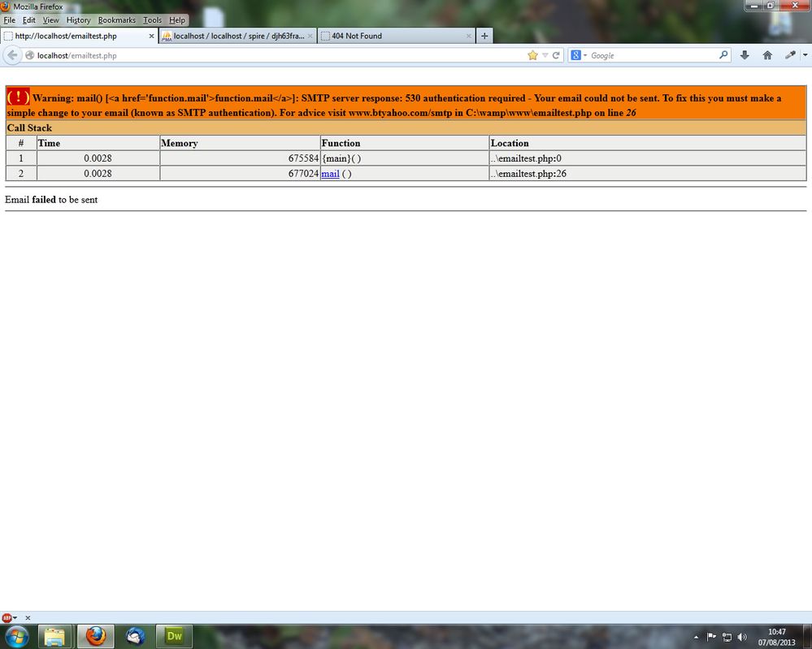Click the volume speaker tray icon
This screenshot has height=649, width=812.
pos(743,637)
